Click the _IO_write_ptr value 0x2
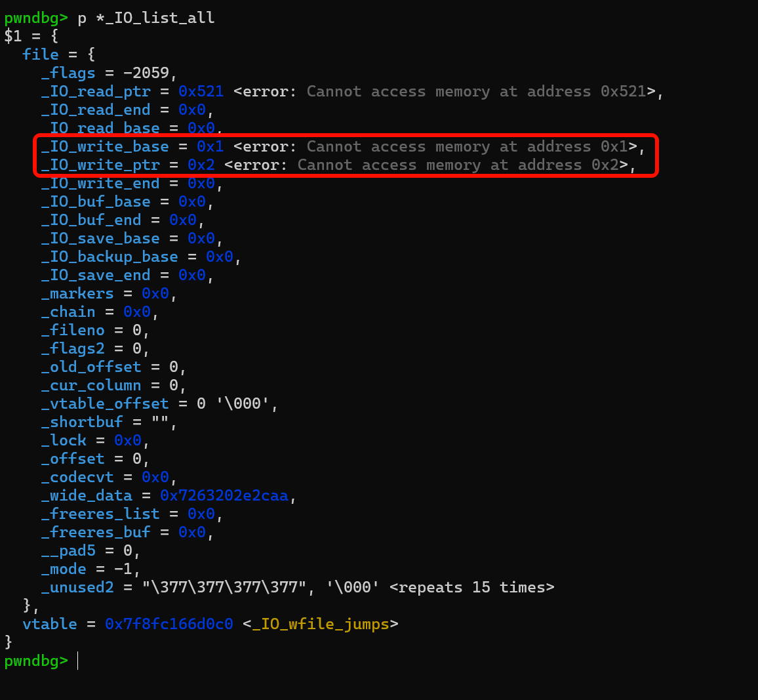The image size is (758, 700). click(x=201, y=165)
